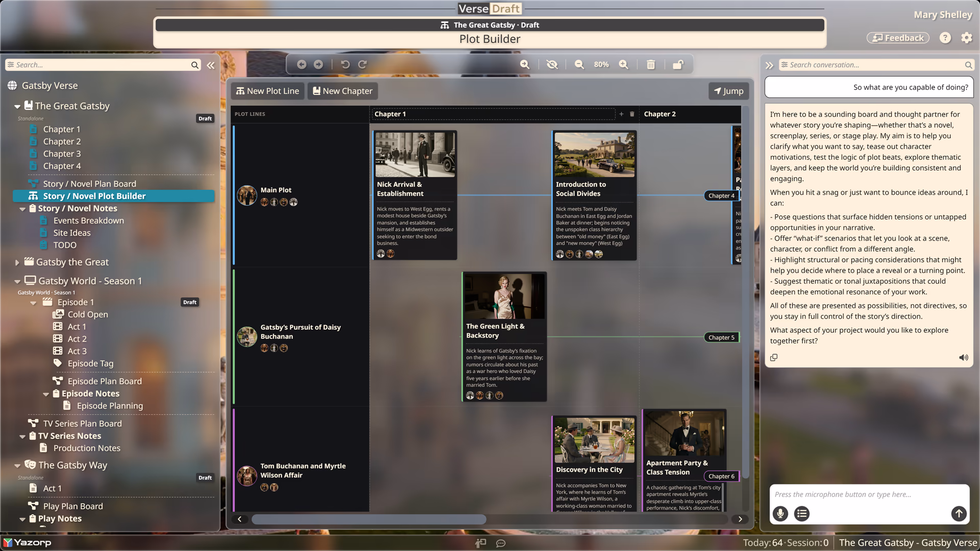Click the Yazorp logo in bottom bar
This screenshot has height=551, width=980.
pos(28,542)
